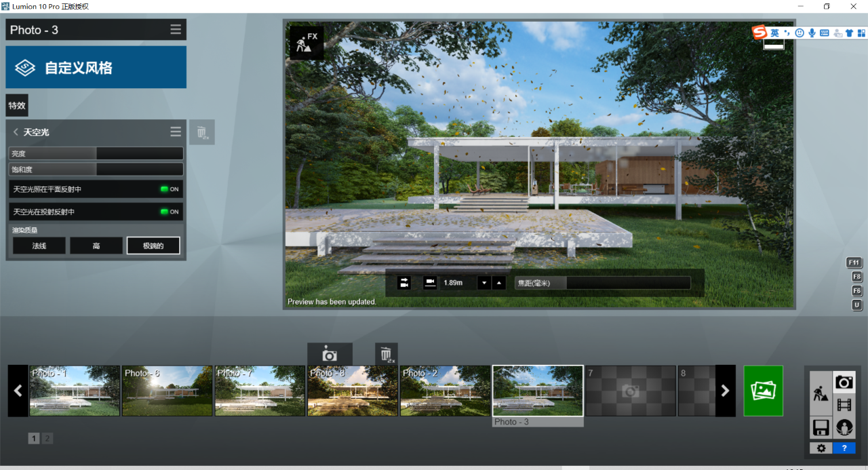
Task: Show next photo thumbnails
Action: [x=726, y=391]
